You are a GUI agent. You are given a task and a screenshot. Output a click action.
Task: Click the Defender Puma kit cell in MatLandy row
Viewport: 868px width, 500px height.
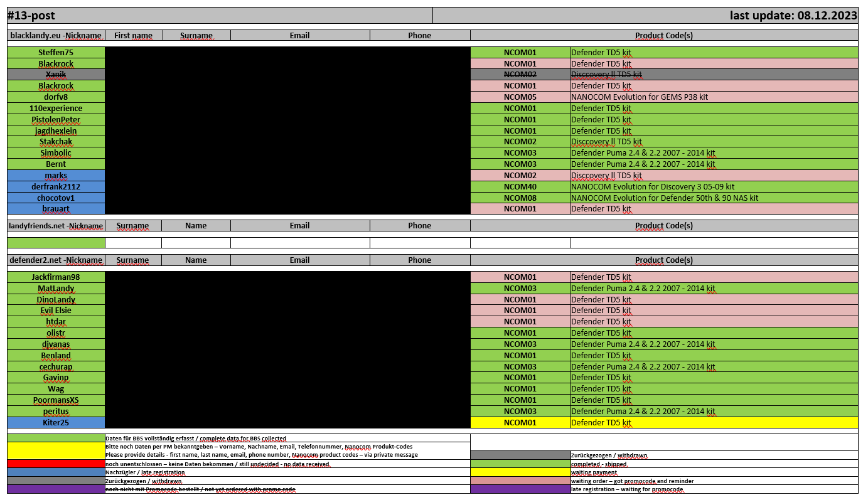714,289
